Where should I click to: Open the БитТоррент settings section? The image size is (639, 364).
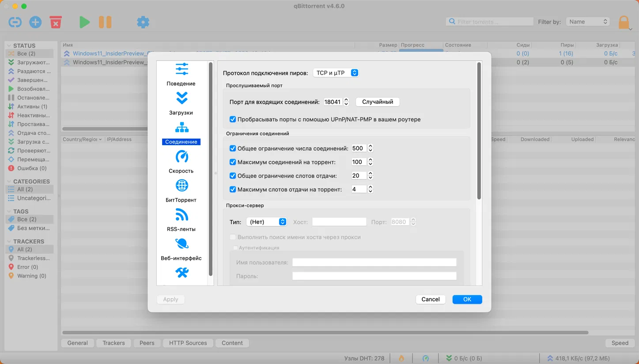pyautogui.click(x=181, y=191)
